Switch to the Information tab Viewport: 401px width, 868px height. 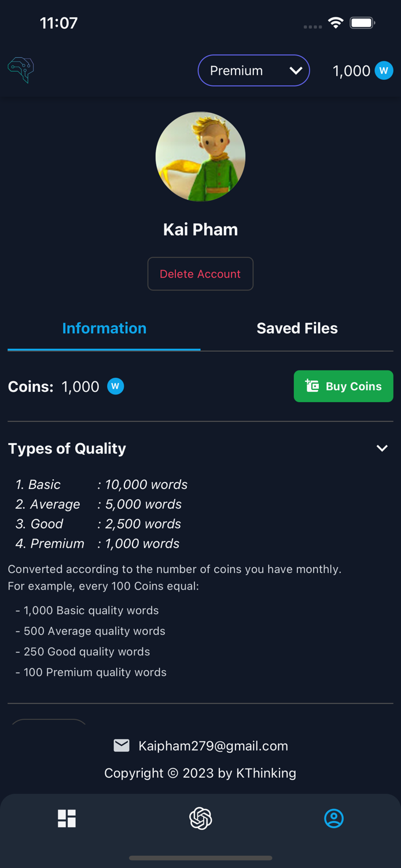click(x=104, y=328)
